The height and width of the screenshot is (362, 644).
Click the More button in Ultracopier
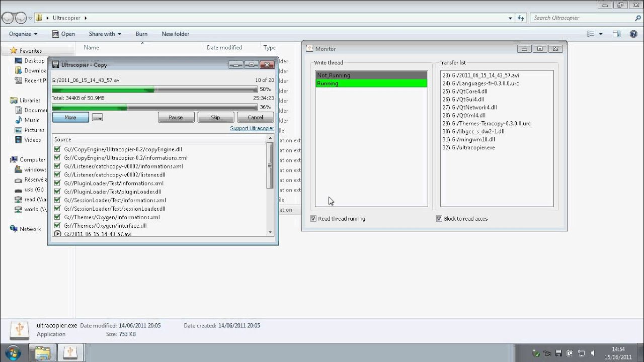pos(70,118)
